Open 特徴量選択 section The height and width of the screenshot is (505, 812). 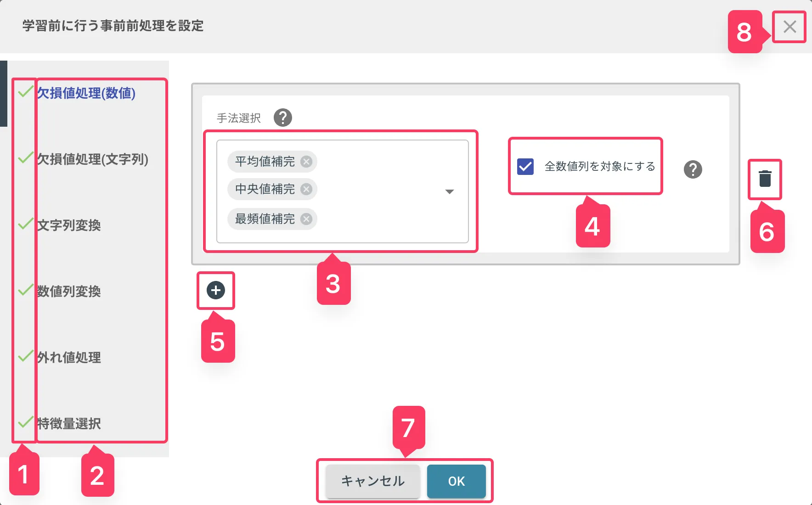(x=68, y=424)
